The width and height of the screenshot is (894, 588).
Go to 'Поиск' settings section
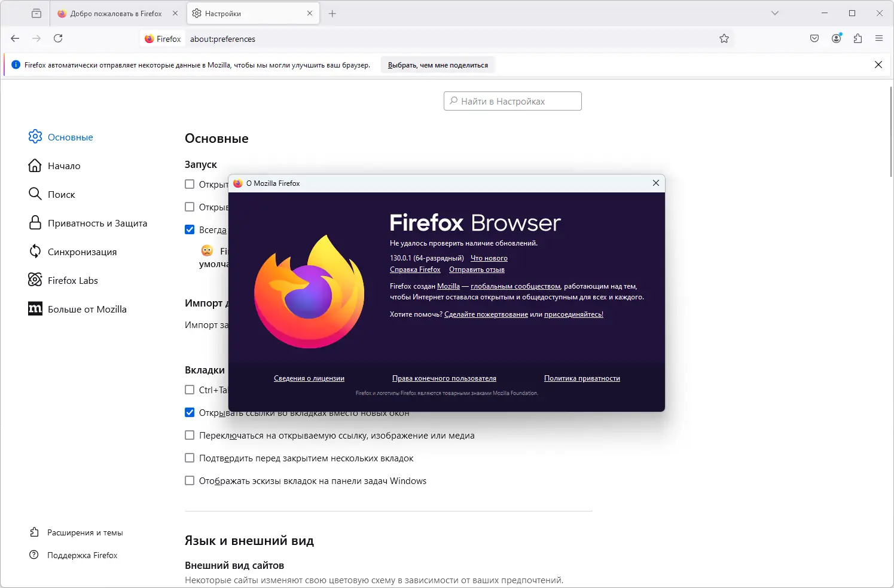click(61, 195)
